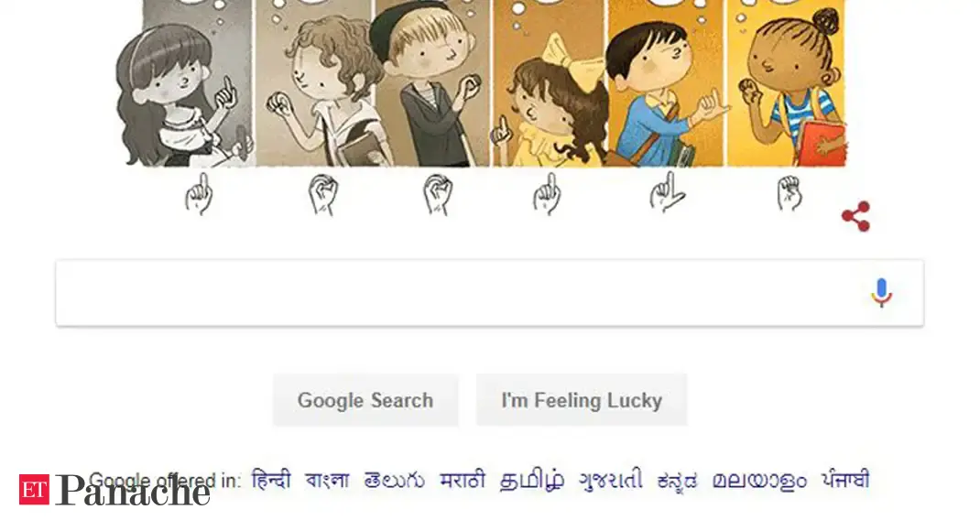The image size is (980, 531).
Task: Select the Bengali (বাংলা) language link
Action: [x=327, y=480]
